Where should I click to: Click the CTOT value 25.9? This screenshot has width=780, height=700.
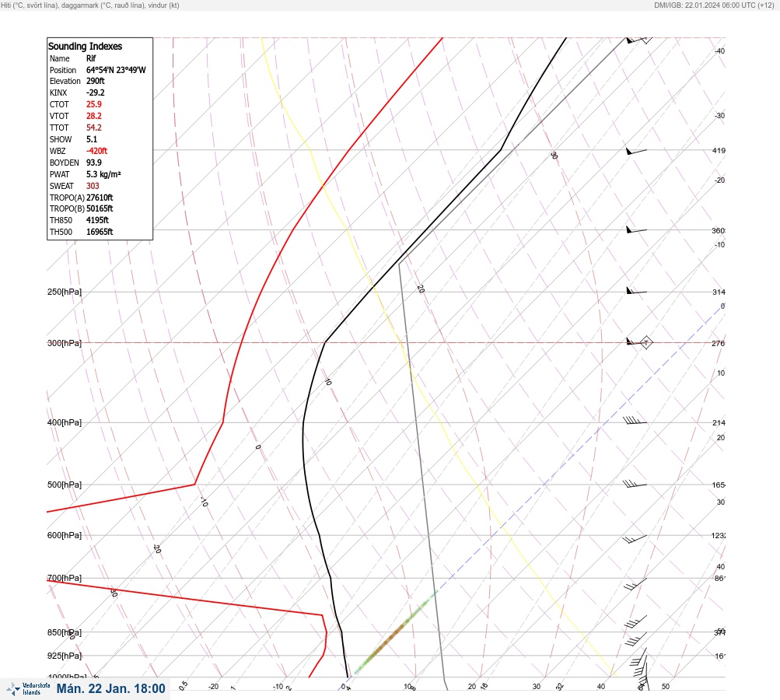pos(94,104)
